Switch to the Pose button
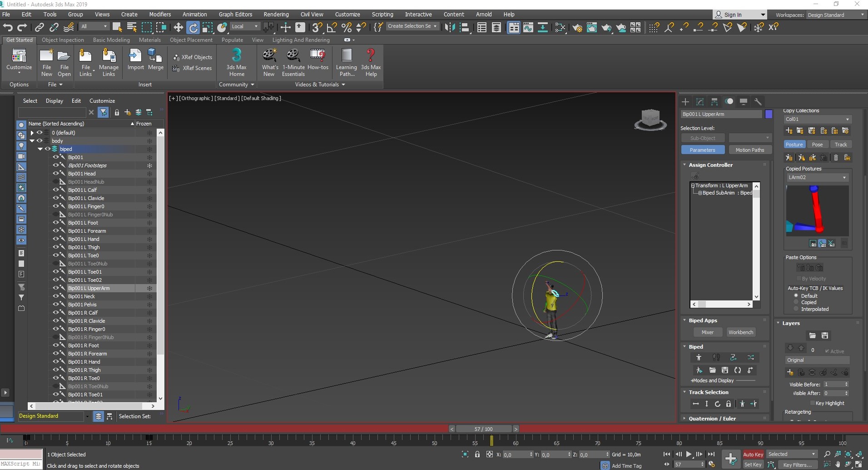This screenshot has width=868, height=470. pyautogui.click(x=817, y=145)
